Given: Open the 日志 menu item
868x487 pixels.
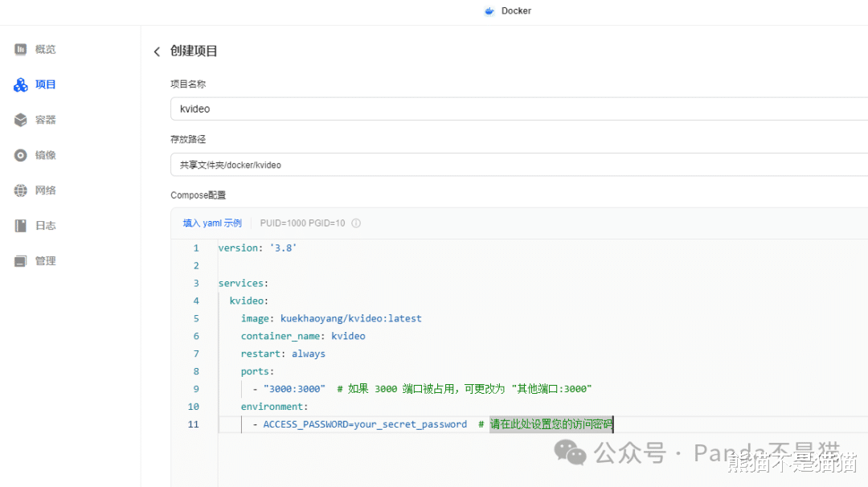Looking at the screenshot, I should [x=45, y=226].
